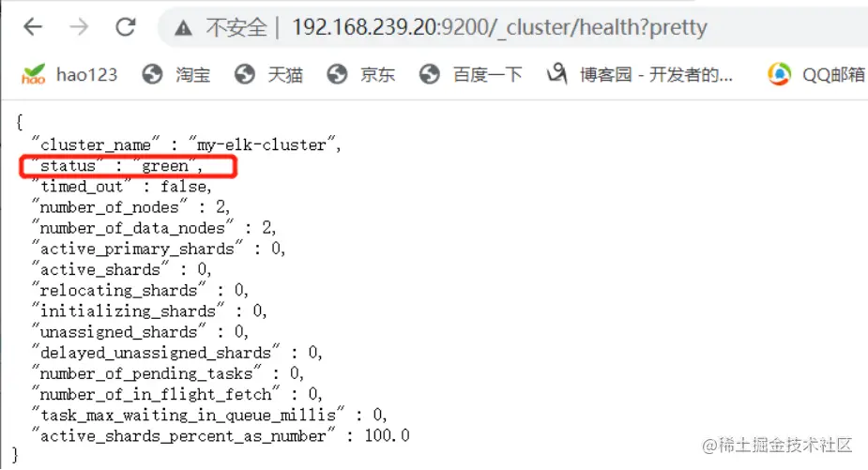868x470 pixels.
Task: Open the 博客园 - 开发者的... bookmark
Action: pos(657,74)
